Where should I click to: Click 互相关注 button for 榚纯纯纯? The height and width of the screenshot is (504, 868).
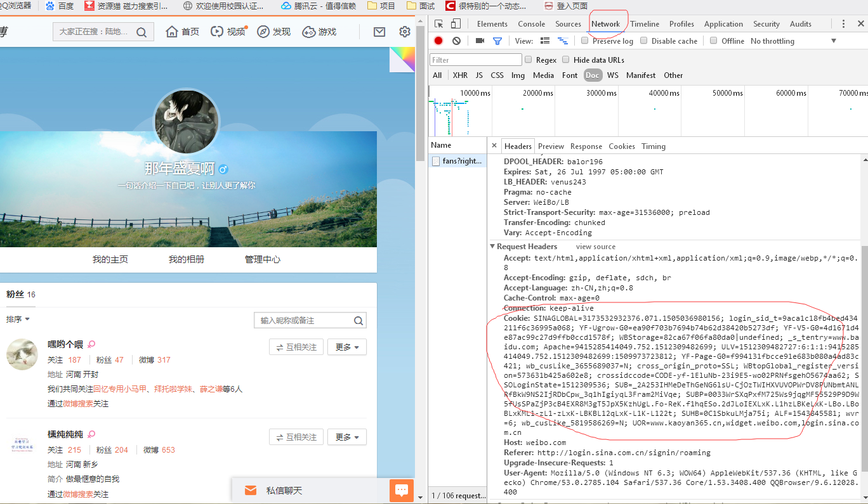296,437
